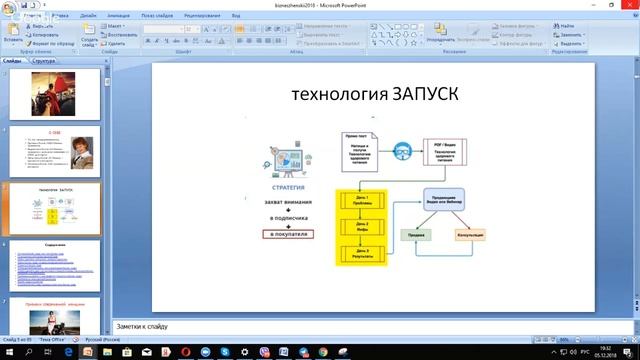Open Контур фигуры outline dropdown
This screenshot has height=360, width=640.
[x=514, y=35]
